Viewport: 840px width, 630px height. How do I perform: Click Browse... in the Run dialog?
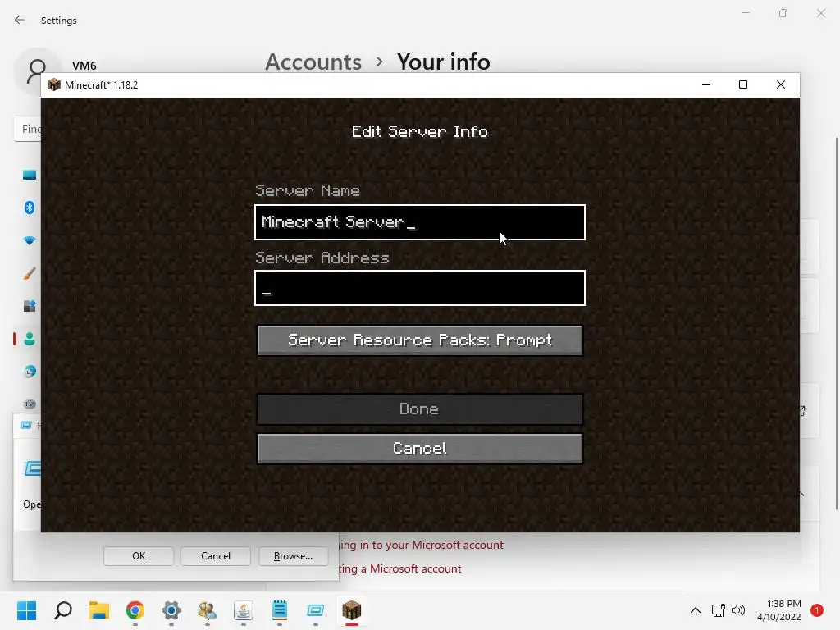click(293, 556)
